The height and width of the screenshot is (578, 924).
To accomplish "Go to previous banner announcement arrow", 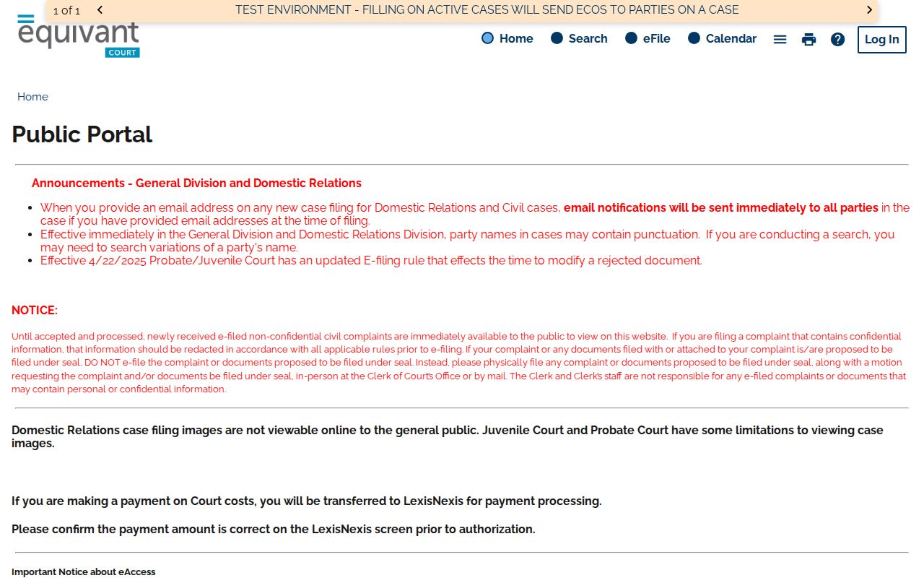I will click(100, 10).
